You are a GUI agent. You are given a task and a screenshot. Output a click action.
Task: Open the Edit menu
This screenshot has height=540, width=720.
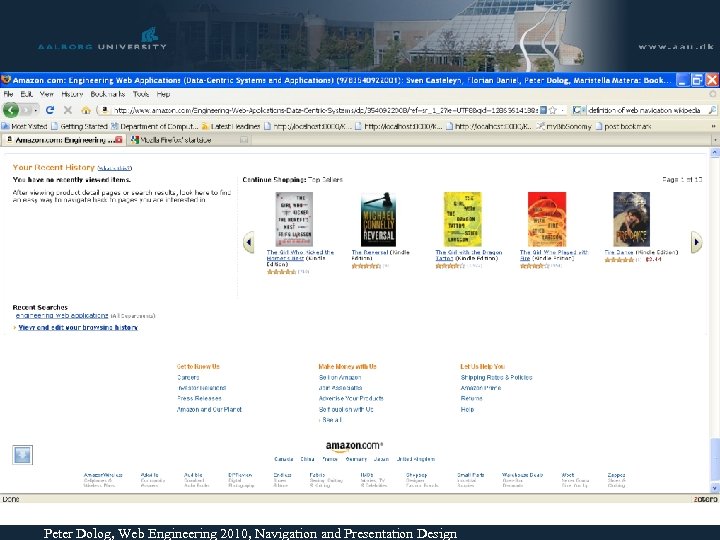pos(26,94)
